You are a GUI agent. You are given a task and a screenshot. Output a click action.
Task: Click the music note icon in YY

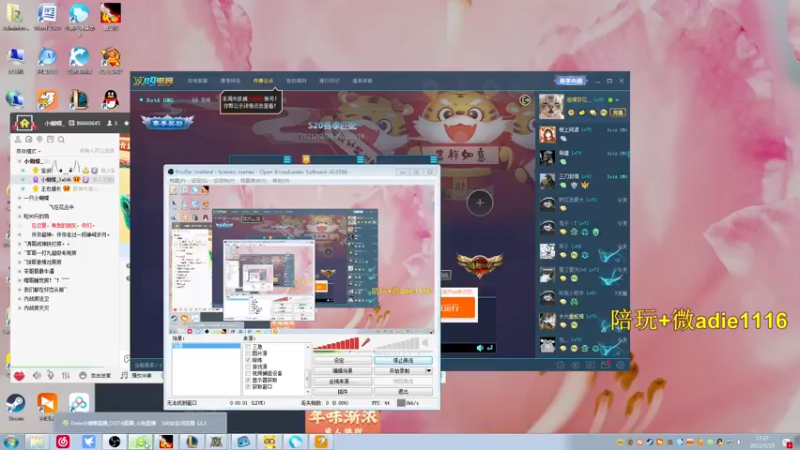tap(124, 376)
